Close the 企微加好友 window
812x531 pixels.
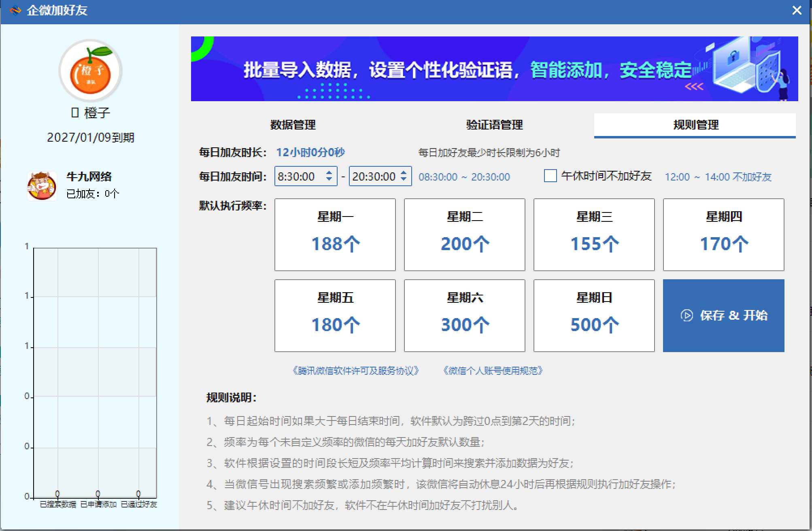point(797,11)
